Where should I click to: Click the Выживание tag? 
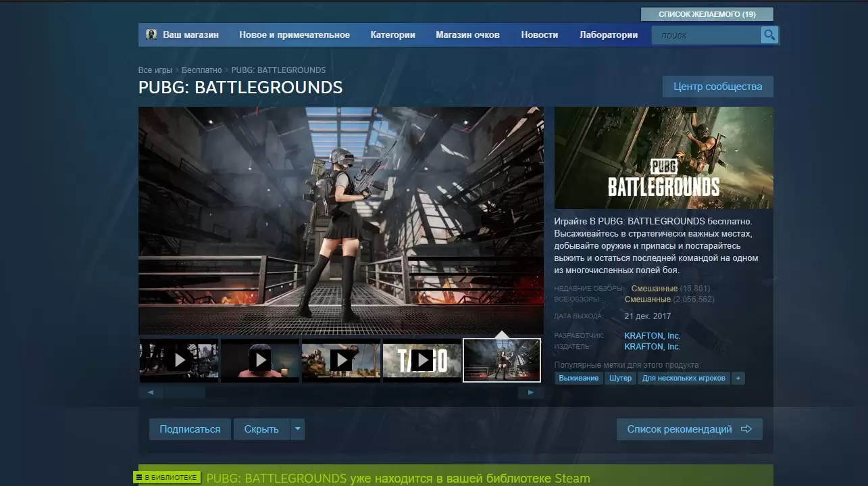click(578, 379)
